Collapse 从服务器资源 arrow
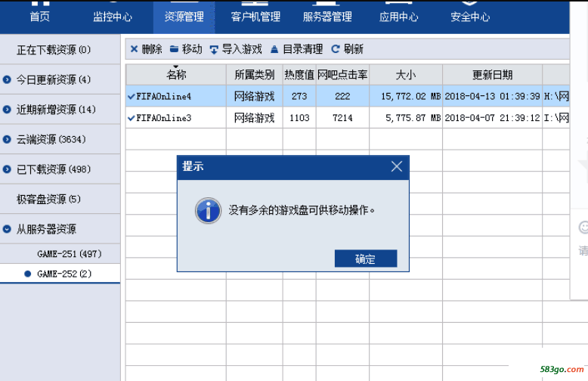 (7, 229)
